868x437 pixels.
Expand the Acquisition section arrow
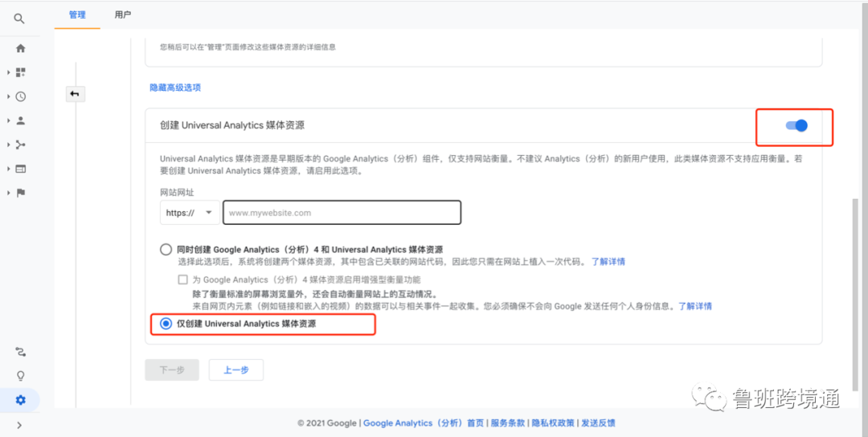8,145
